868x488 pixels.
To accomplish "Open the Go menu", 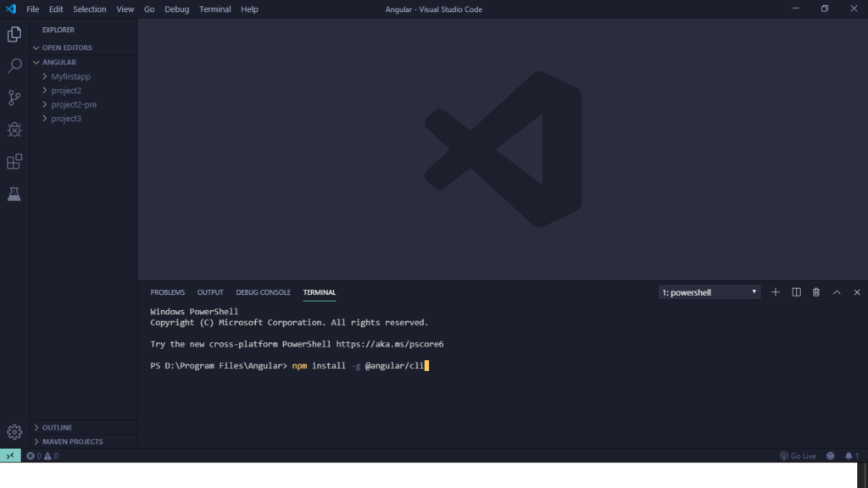I will tap(149, 8).
